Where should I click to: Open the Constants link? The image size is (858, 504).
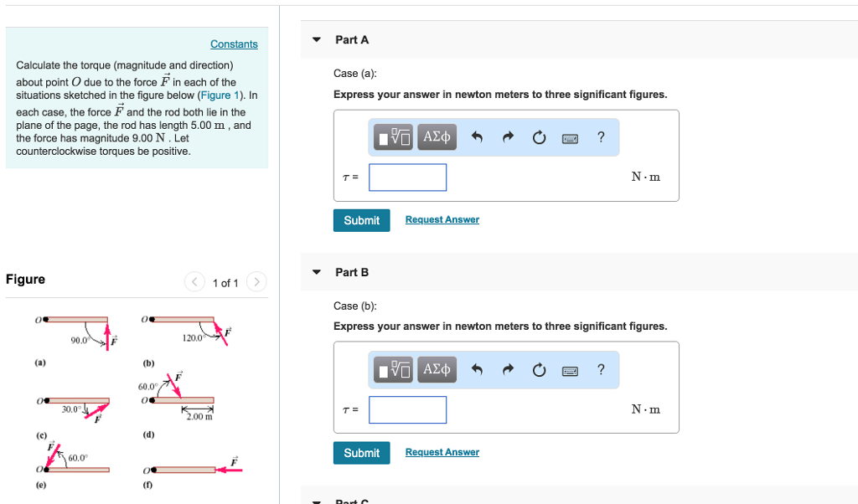[234, 44]
